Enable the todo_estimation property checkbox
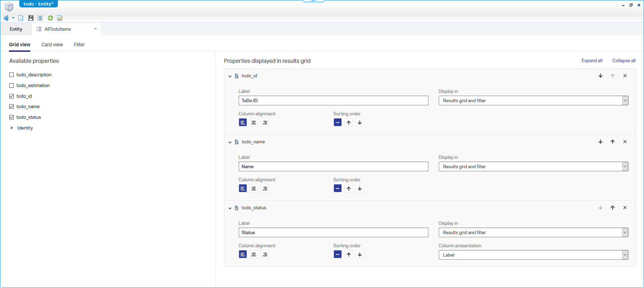Image resolution: width=644 pixels, height=288 pixels. (x=12, y=85)
